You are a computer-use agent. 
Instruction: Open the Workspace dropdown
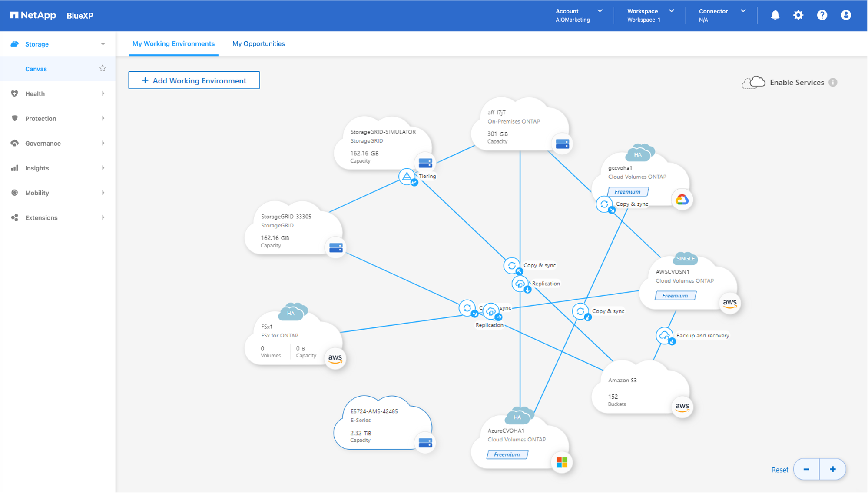click(650, 15)
